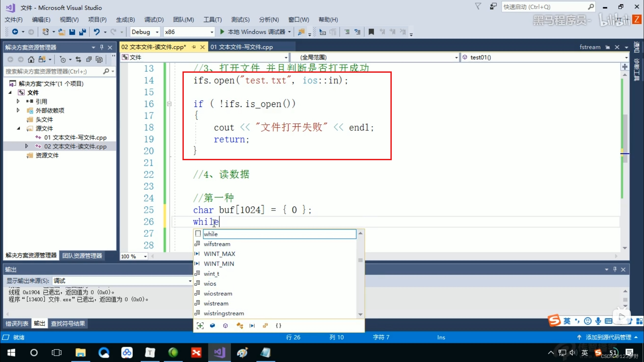Viewport: 644px width, 362px height.
Task: Collapse the if block on line 16
Action: coord(169,104)
